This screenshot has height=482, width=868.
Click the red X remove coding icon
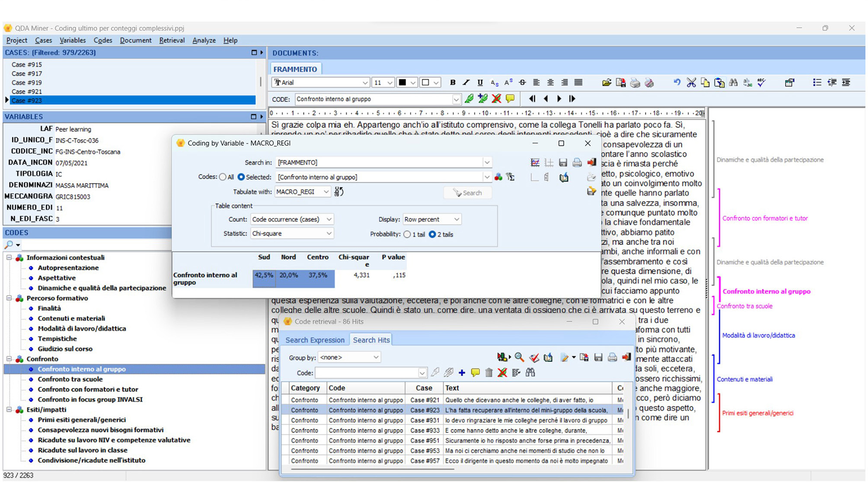point(496,99)
